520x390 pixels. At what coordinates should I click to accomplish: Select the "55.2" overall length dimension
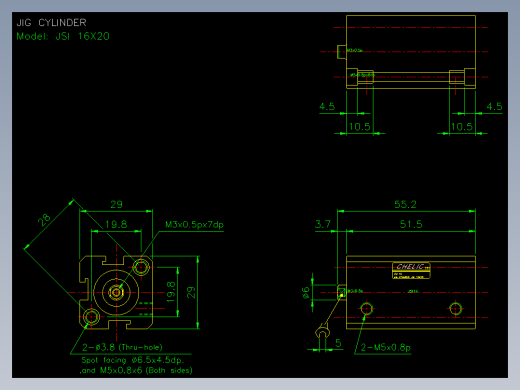[x=405, y=204]
